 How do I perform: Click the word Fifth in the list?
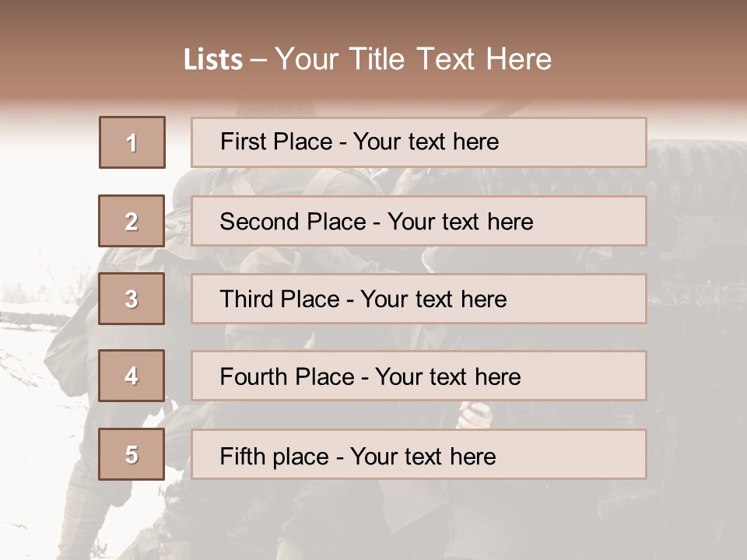click(240, 456)
